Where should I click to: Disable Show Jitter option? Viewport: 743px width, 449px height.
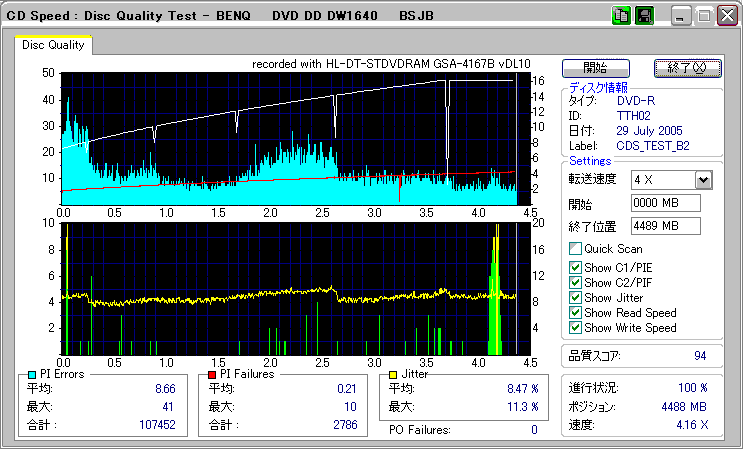coord(575,298)
